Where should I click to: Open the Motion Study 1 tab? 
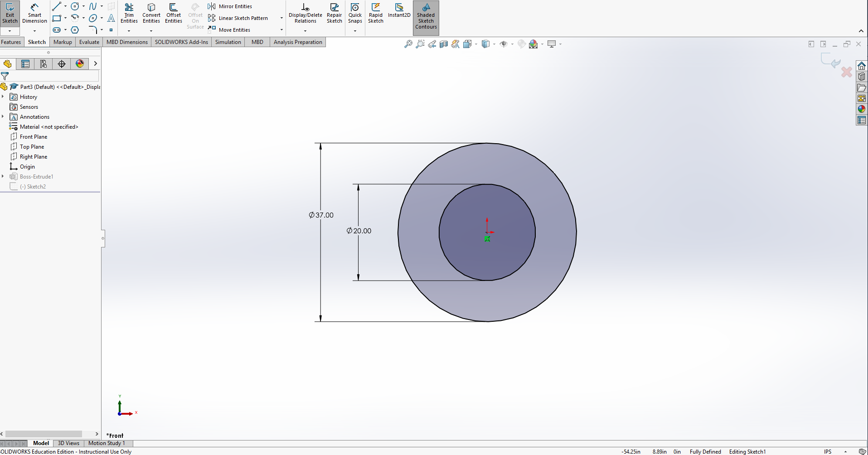(x=107, y=443)
